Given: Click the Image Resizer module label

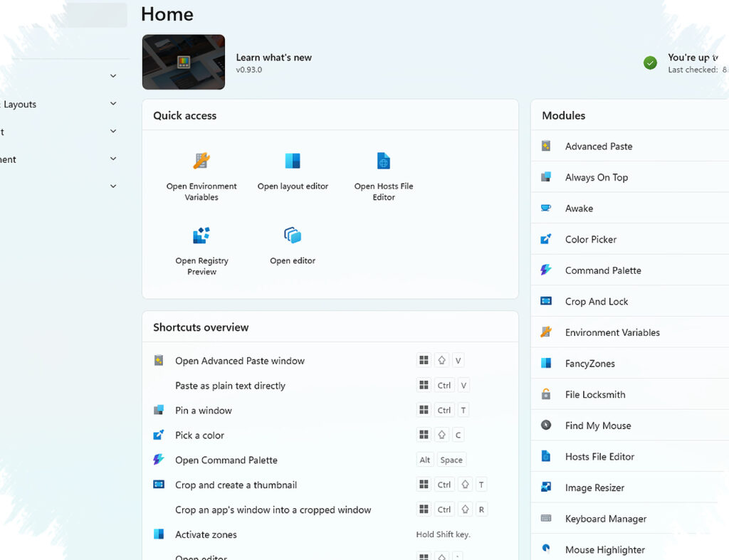Looking at the screenshot, I should pyautogui.click(x=594, y=487).
